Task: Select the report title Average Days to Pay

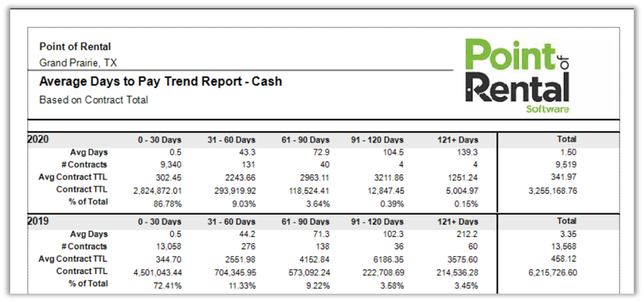Action: point(160,82)
